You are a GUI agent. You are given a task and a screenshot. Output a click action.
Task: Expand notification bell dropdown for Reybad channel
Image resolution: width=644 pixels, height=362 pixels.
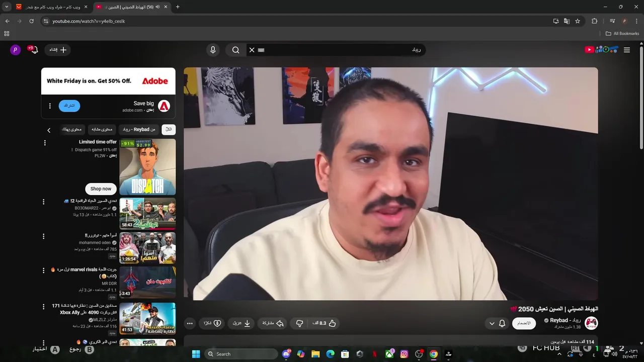tap(497, 323)
